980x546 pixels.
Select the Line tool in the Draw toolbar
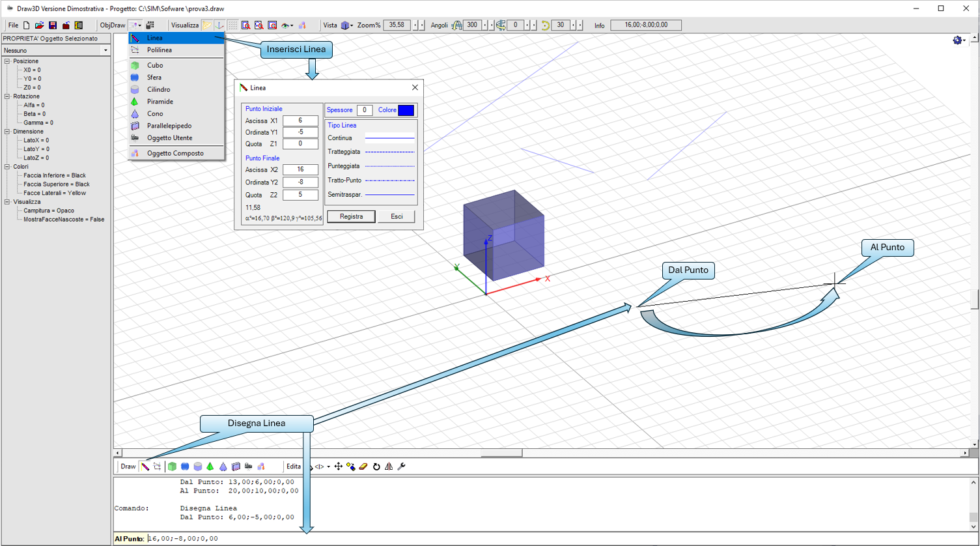[146, 467]
